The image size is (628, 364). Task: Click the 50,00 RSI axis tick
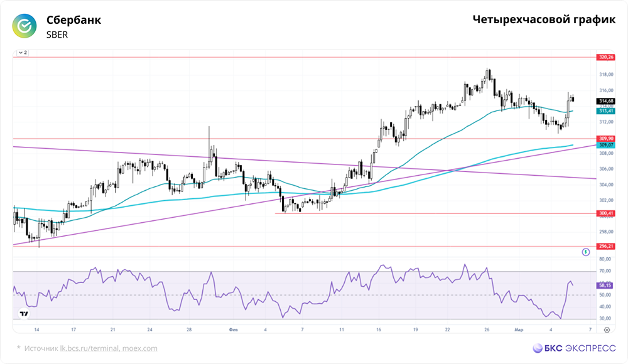(605, 295)
